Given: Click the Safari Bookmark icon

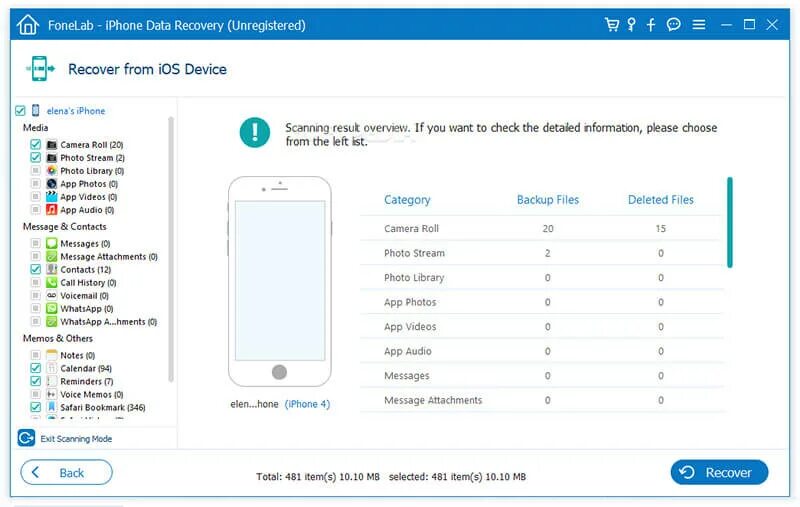Looking at the screenshot, I should click(x=52, y=407).
